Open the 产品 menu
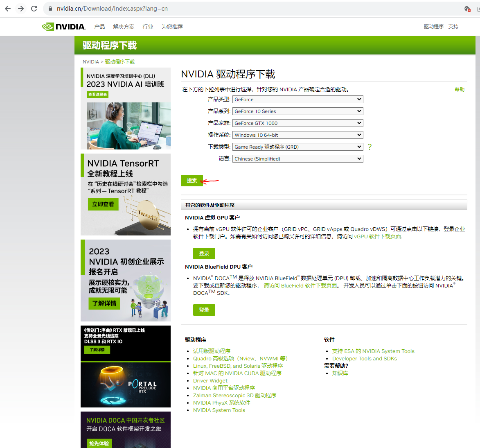Viewport: 480px width, 448px height. pyautogui.click(x=99, y=27)
